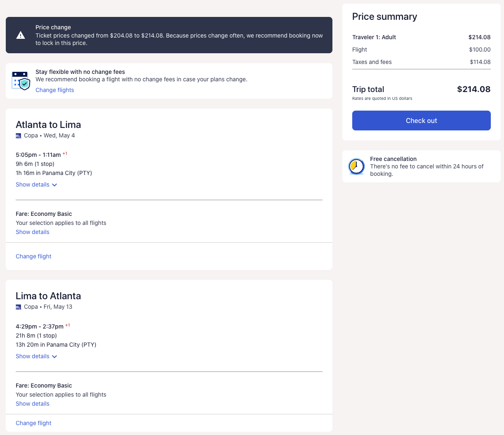Click the Trip total amount of $214.08
This screenshot has width=504, height=435.
[x=473, y=89]
